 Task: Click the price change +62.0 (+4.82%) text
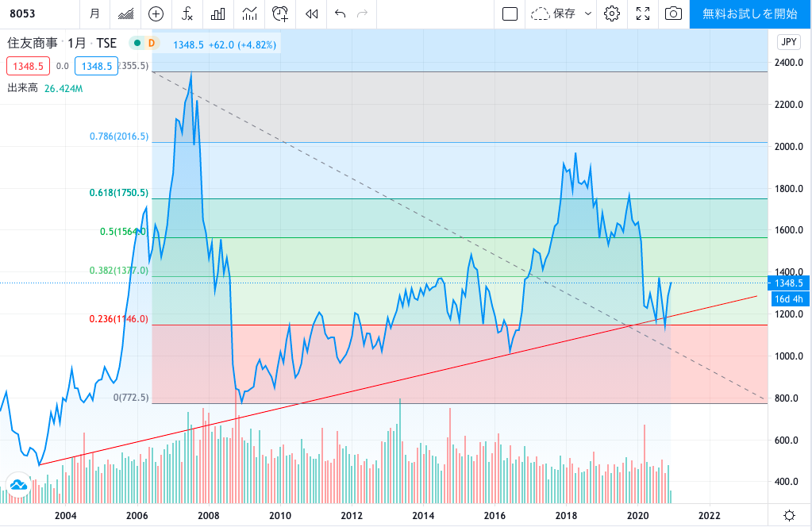[242, 45]
